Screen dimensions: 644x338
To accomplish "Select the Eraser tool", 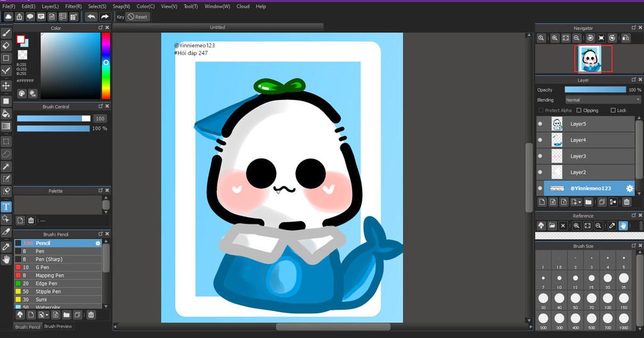I will (6, 45).
